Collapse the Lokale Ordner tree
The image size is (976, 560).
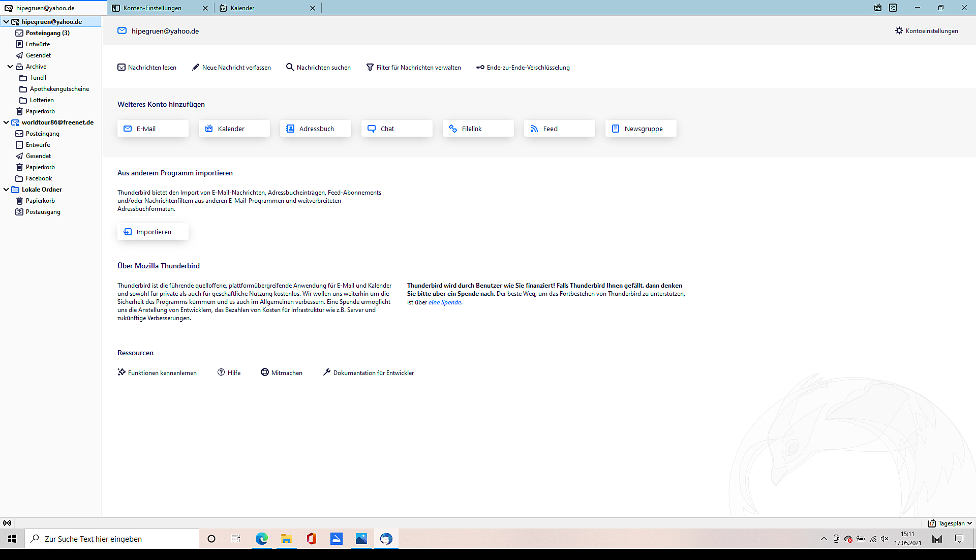[x=6, y=190]
